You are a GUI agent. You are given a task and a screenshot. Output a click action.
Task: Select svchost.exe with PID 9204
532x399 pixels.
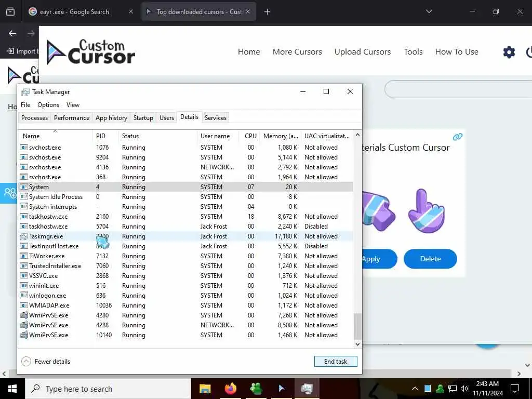185,157
